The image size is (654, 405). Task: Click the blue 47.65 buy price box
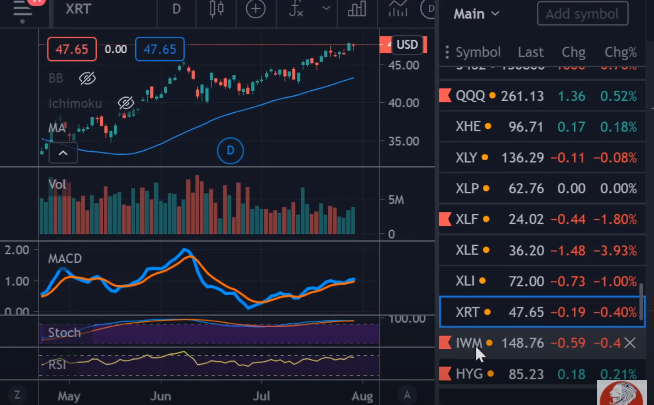coord(160,49)
